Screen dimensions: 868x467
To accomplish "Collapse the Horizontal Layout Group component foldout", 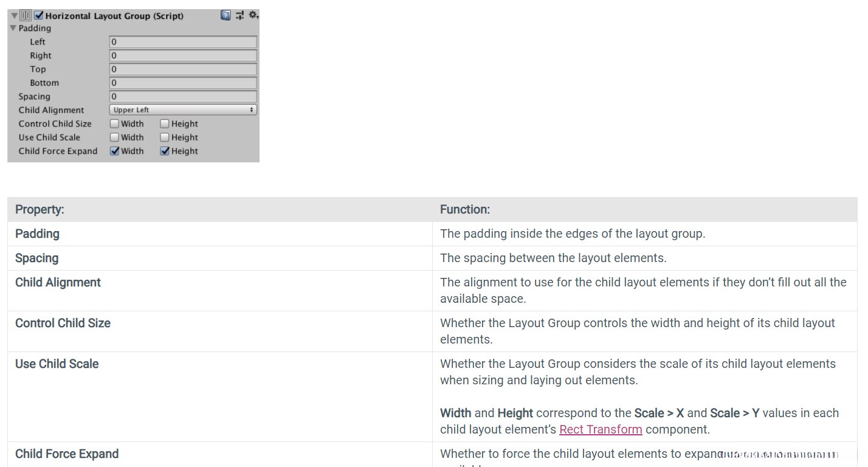I will pos(15,16).
